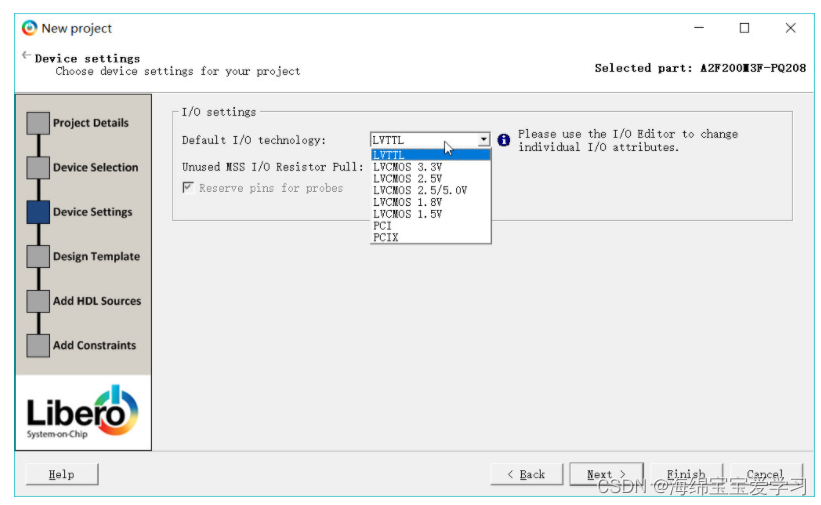The height and width of the screenshot is (505, 821).
Task: Click the blue info icon beside the dropdown
Action: click(x=504, y=140)
